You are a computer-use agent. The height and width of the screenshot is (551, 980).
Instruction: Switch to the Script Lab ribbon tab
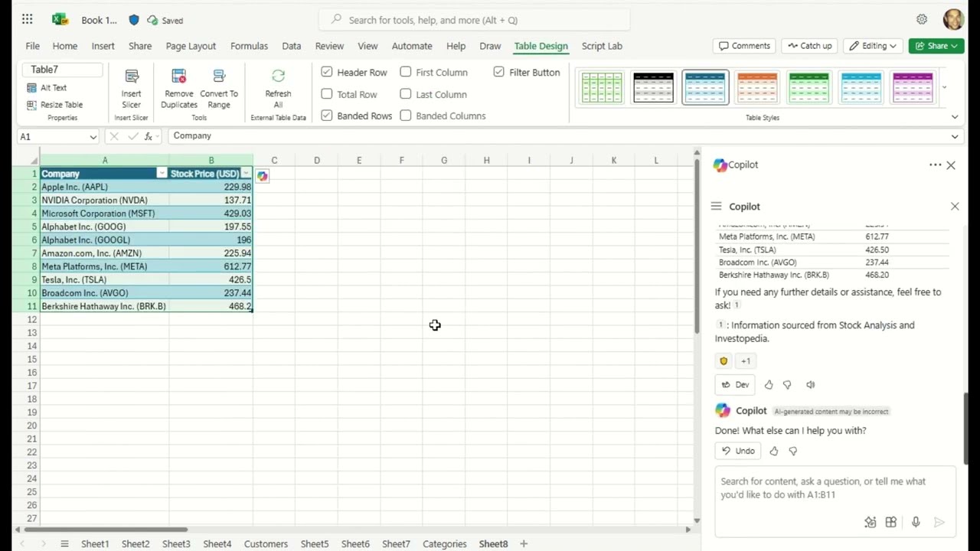click(602, 46)
